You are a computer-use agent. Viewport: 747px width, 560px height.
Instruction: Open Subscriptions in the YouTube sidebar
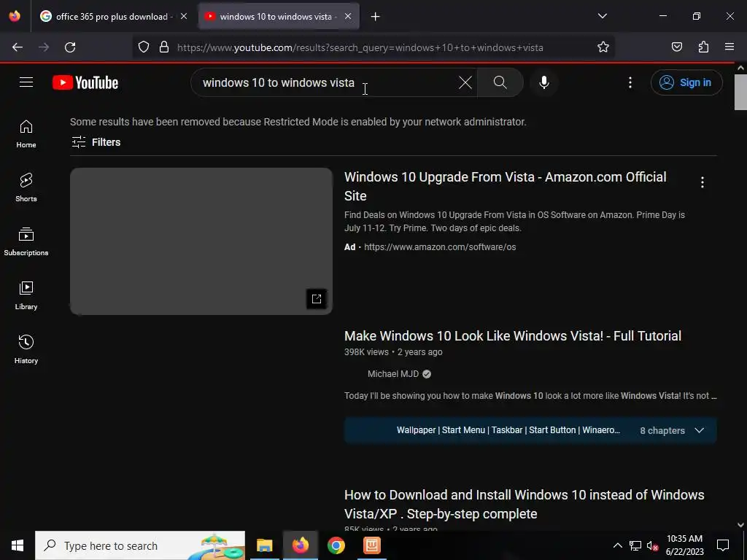tap(26, 242)
